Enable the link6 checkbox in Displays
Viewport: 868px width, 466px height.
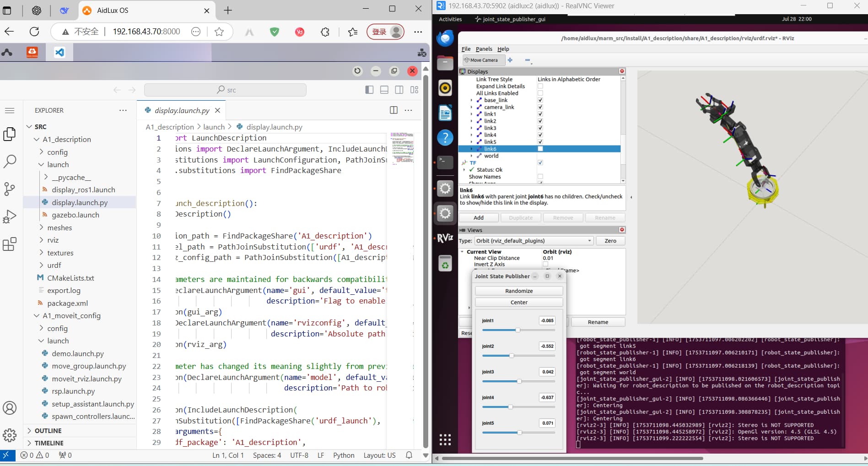tap(540, 149)
